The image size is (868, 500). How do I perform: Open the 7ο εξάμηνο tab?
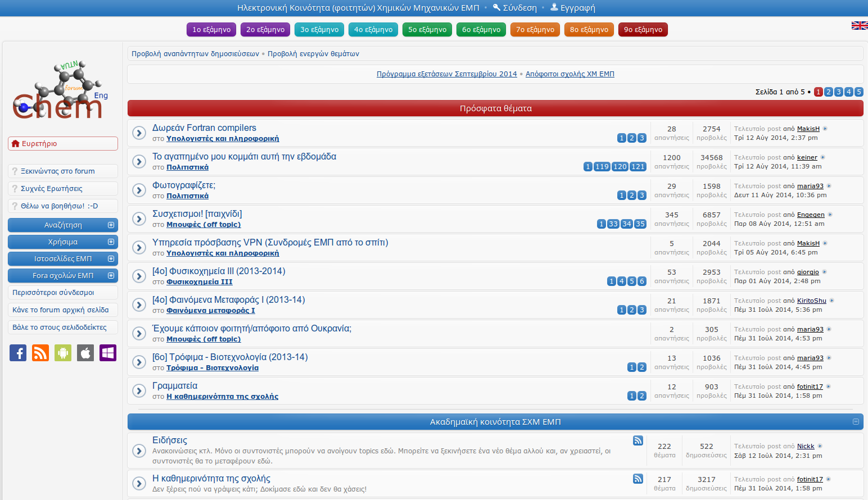pyautogui.click(x=535, y=29)
